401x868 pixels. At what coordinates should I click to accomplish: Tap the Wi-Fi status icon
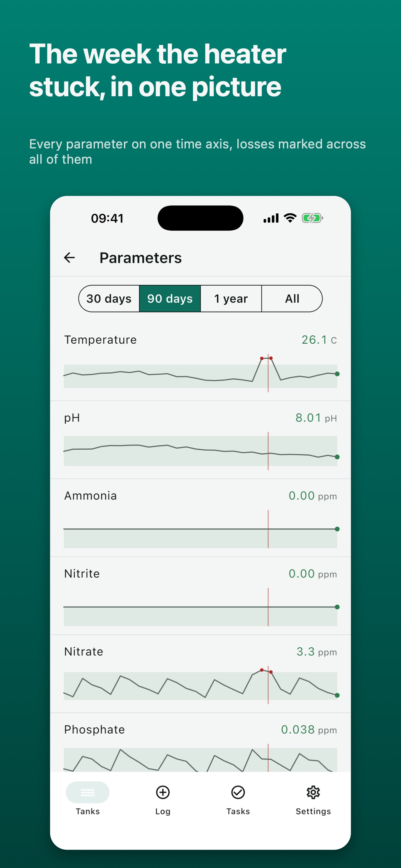[290, 218]
